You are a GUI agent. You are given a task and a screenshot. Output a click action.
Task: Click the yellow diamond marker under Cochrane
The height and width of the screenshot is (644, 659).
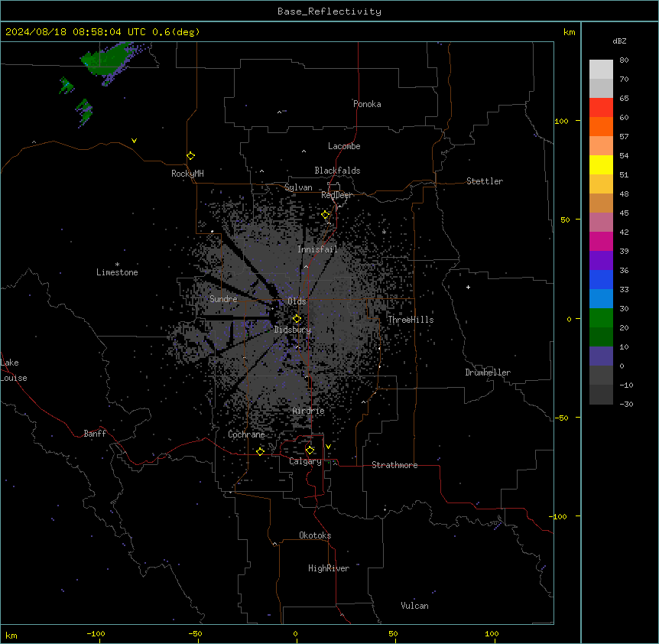tap(260, 451)
